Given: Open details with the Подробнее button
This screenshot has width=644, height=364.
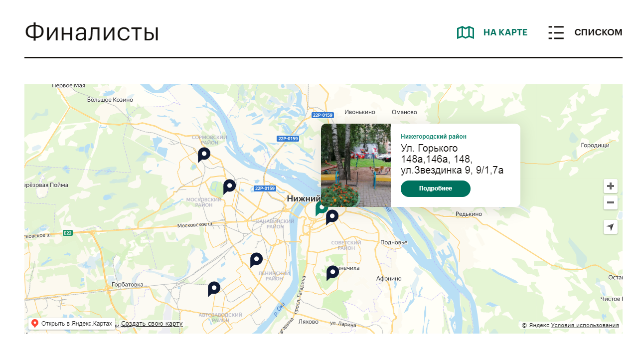Looking at the screenshot, I should (x=436, y=188).
